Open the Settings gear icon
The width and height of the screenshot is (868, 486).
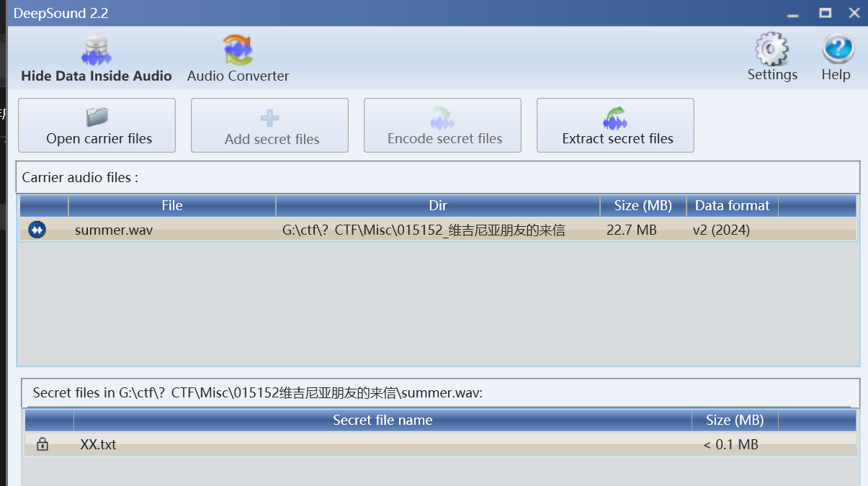tap(771, 48)
